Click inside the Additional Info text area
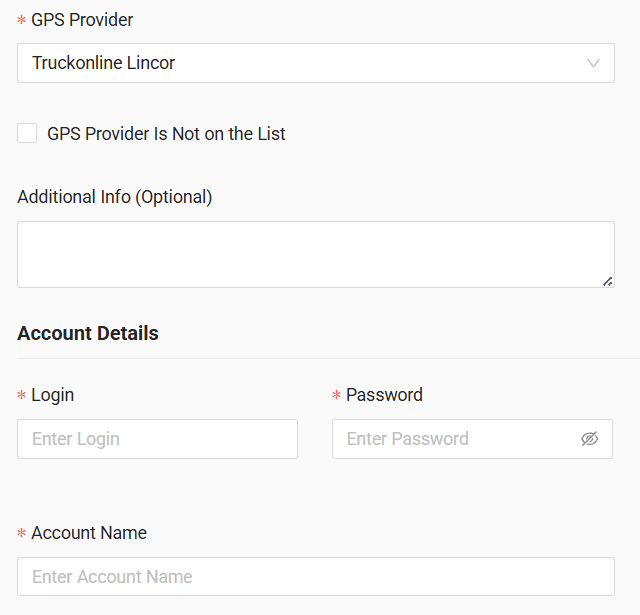Screen dimensions: 640x615 click(x=316, y=254)
